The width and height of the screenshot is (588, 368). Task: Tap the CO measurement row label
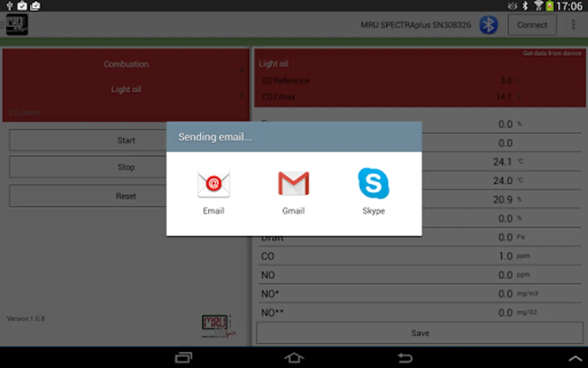tap(267, 256)
